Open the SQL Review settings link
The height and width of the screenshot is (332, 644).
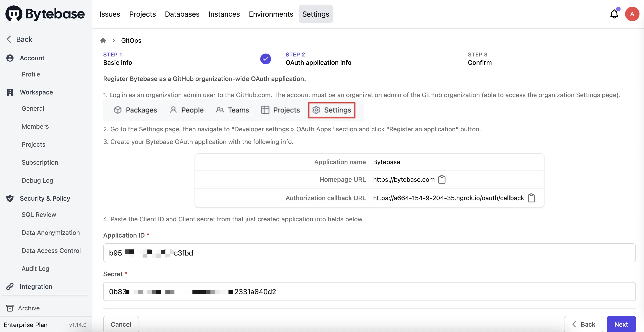point(39,214)
